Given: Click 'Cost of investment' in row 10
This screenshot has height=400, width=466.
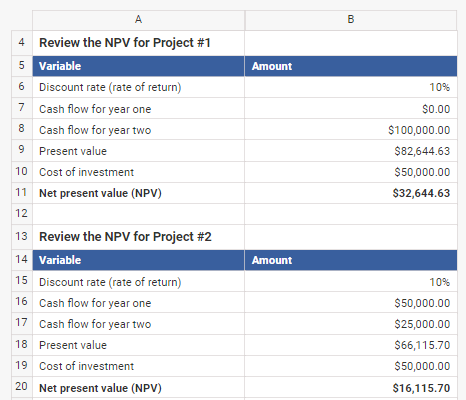Looking at the screenshot, I should 138,172.
